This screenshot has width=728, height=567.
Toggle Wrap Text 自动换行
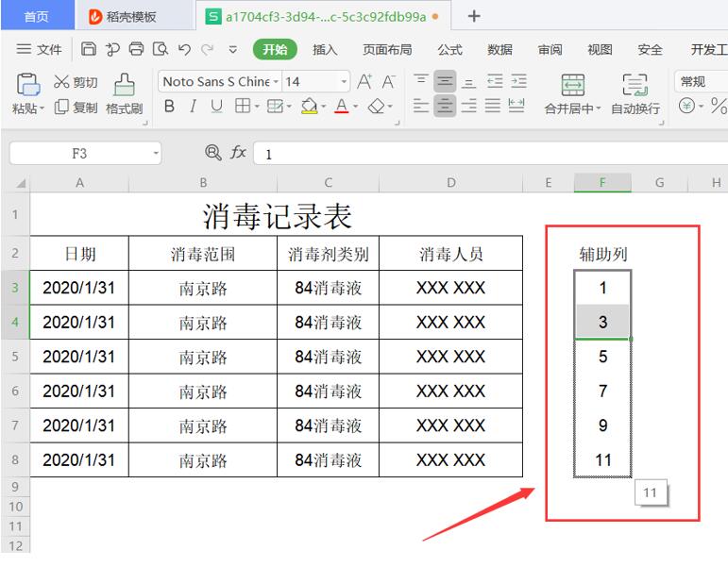[635, 94]
